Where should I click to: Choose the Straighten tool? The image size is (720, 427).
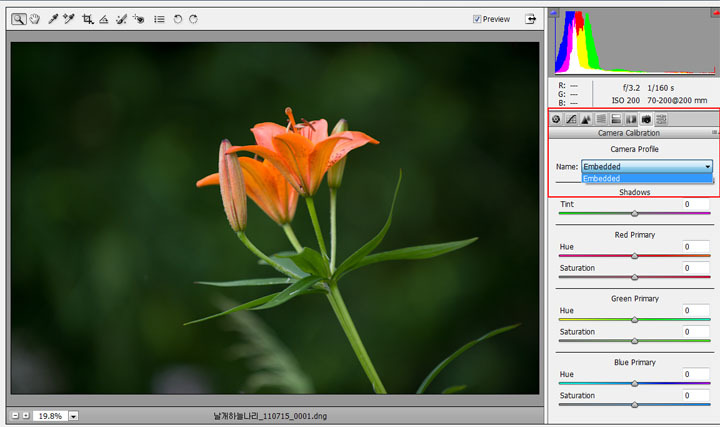point(104,19)
